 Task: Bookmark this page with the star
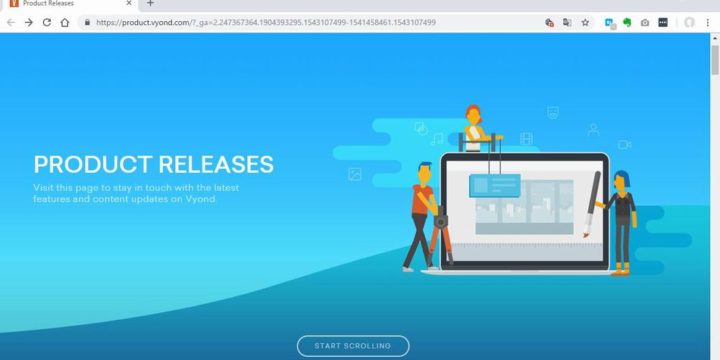click(585, 22)
